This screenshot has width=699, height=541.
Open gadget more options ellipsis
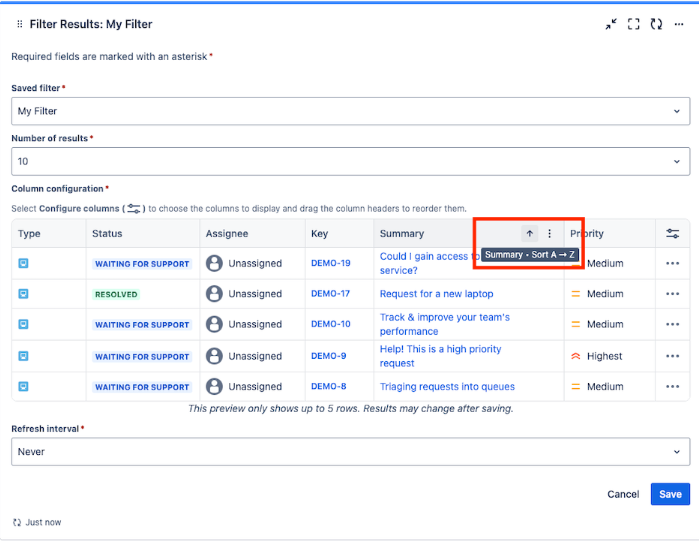679,24
